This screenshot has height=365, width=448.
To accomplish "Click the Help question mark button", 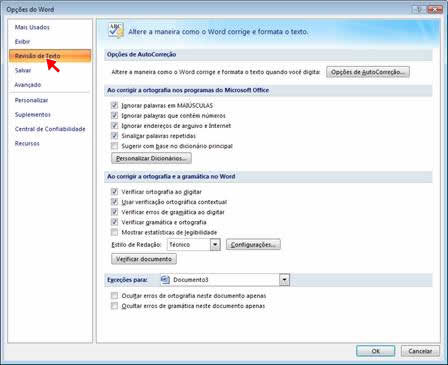I will click(419, 9).
